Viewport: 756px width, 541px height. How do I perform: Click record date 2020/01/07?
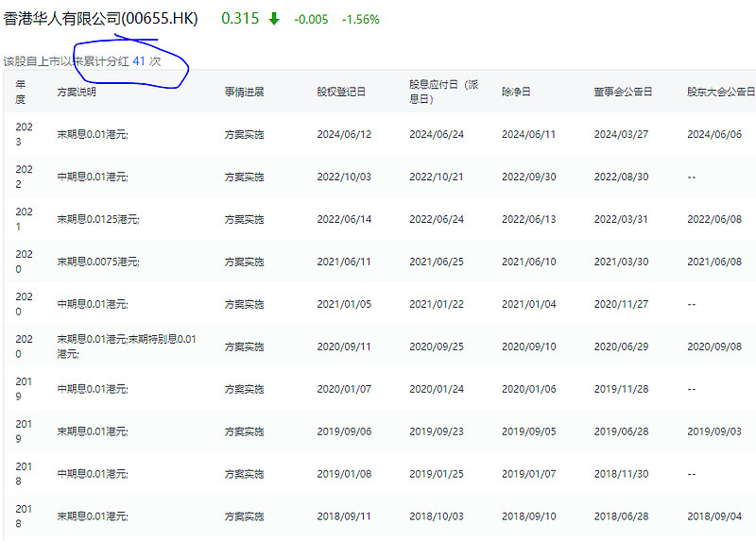[344, 389]
